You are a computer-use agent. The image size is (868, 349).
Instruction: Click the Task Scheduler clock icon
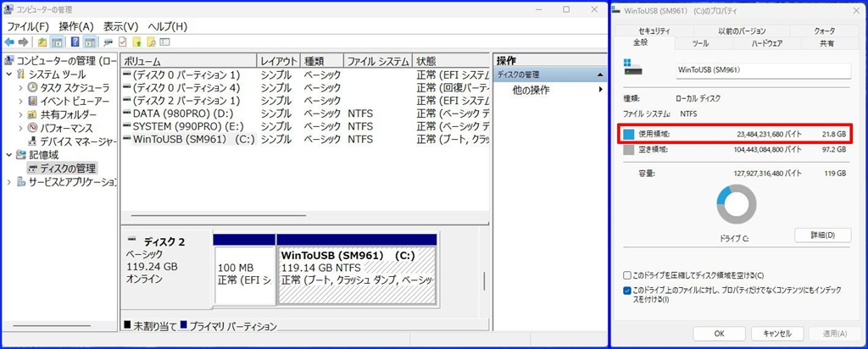click(x=33, y=87)
